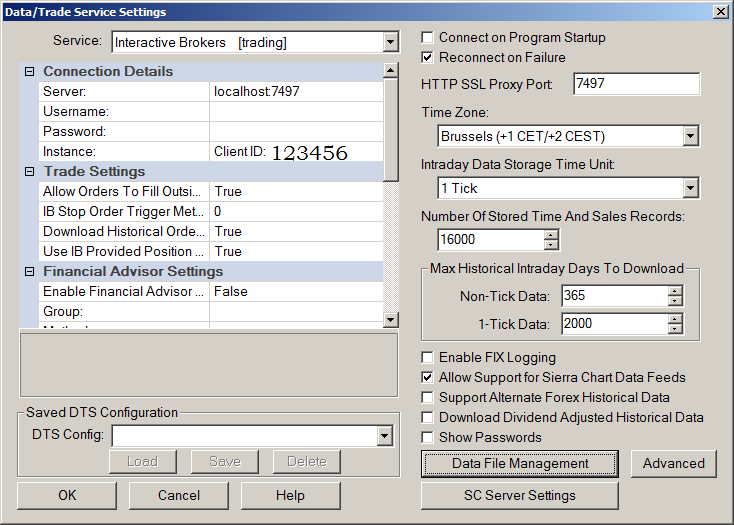Viewport: 734px width, 525px height.
Task: Increase Non-Tick Data days with up arrow
Action: point(675,291)
